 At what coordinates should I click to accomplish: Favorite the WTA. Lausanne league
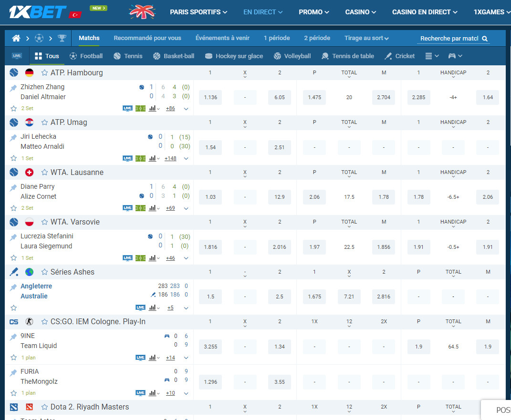(45, 172)
